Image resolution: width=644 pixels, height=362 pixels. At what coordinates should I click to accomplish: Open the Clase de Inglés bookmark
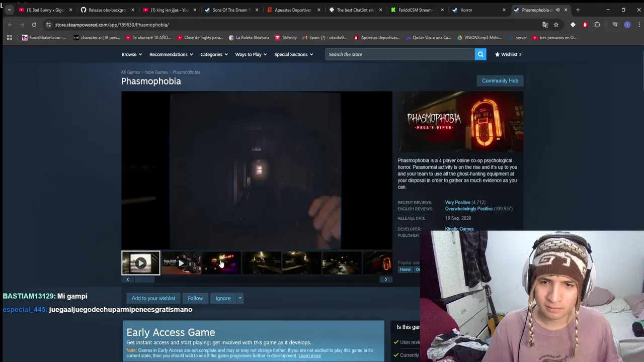pyautogui.click(x=200, y=38)
